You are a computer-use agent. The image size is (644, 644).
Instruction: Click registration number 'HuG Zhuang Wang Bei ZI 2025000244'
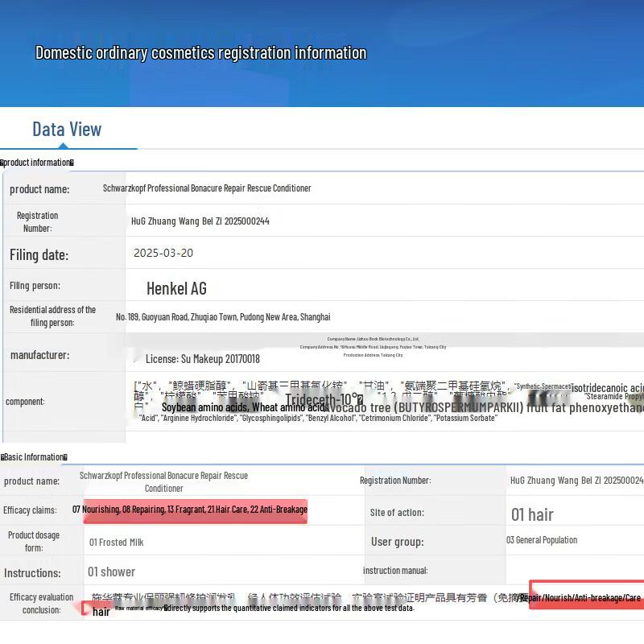[200, 221]
